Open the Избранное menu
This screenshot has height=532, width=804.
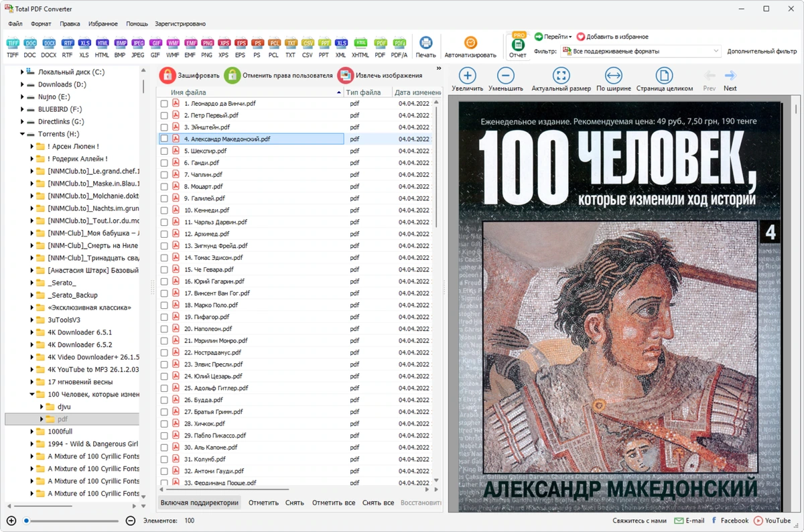coord(103,24)
